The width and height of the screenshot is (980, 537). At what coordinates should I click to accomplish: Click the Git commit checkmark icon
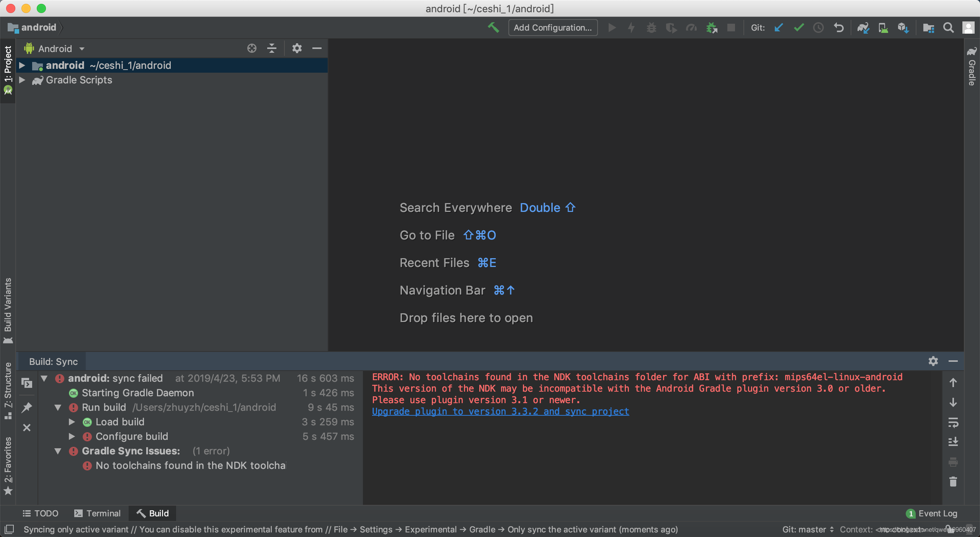(x=799, y=28)
